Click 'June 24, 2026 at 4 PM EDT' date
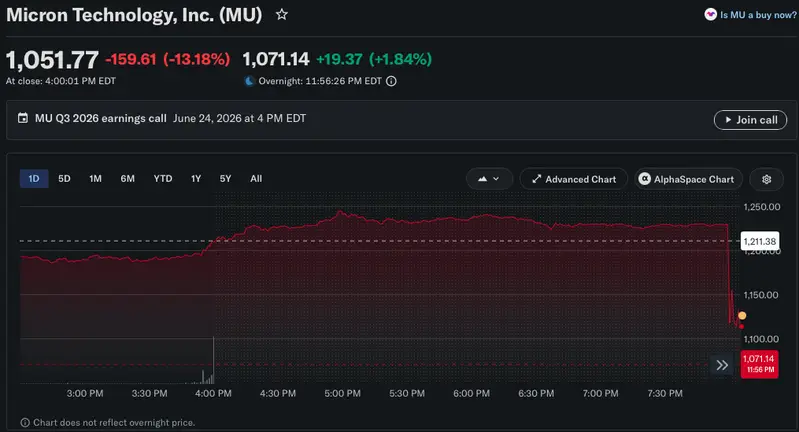 [239, 118]
